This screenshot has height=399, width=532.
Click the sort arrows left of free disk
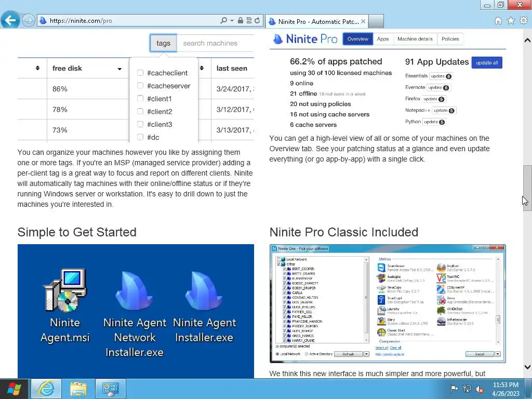coord(37,68)
